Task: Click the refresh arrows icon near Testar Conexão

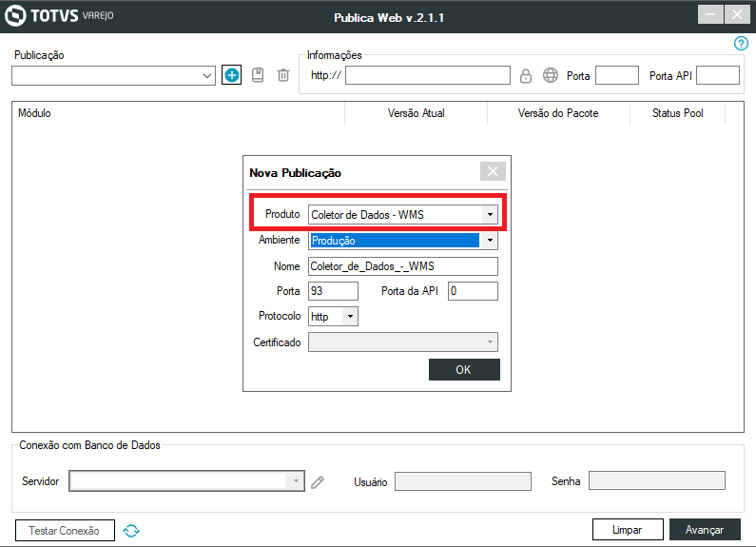Action: click(131, 531)
